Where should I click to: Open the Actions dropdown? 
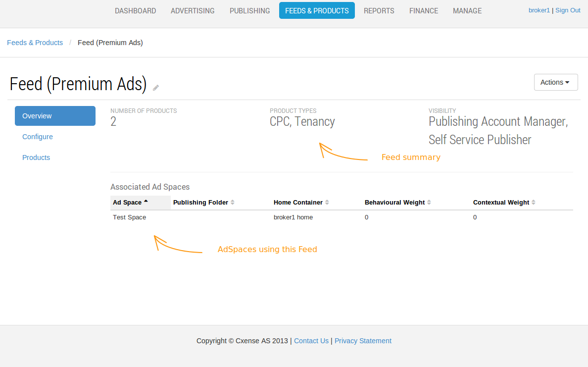(x=556, y=82)
